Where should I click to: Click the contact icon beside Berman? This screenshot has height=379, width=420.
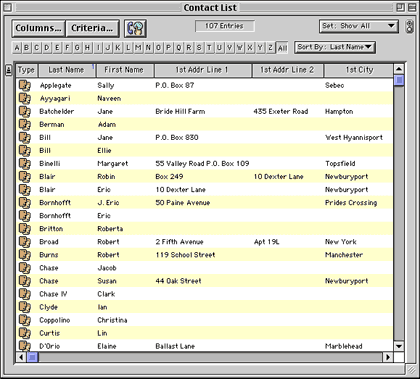click(x=25, y=124)
